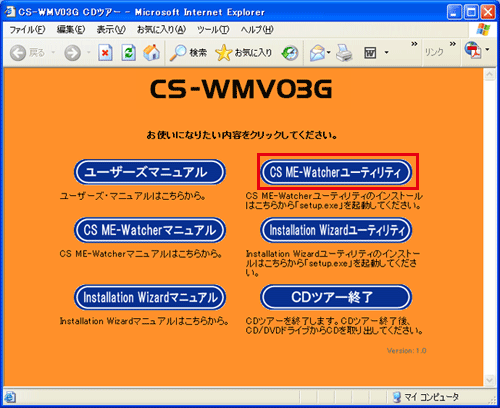Open the ツール(T) menu
The height and width of the screenshot is (408, 500).
point(213,30)
